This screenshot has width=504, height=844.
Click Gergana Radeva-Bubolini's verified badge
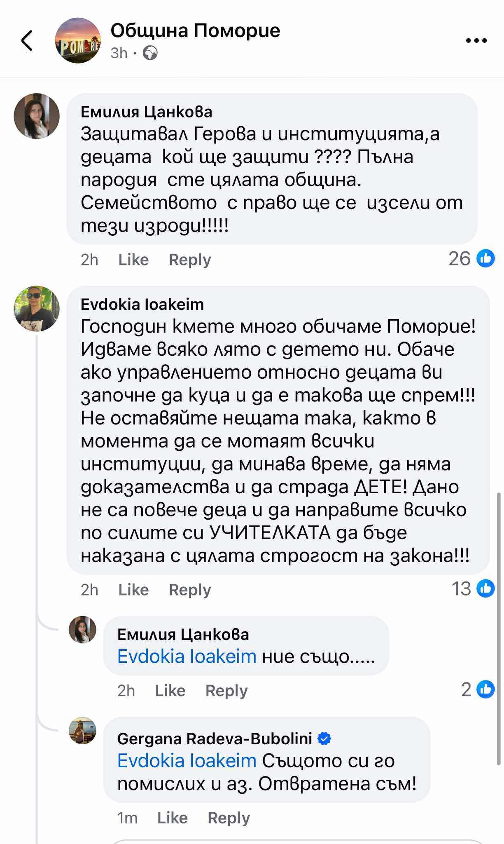point(324,738)
